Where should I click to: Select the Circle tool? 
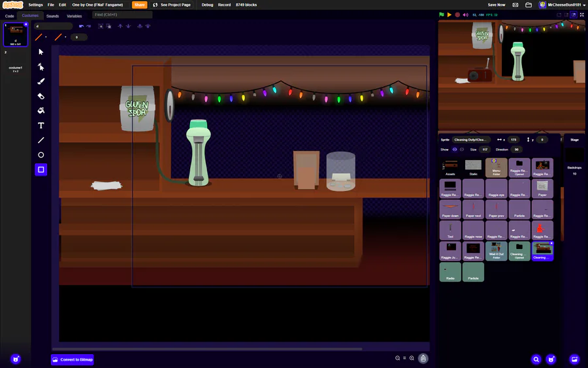tap(41, 155)
